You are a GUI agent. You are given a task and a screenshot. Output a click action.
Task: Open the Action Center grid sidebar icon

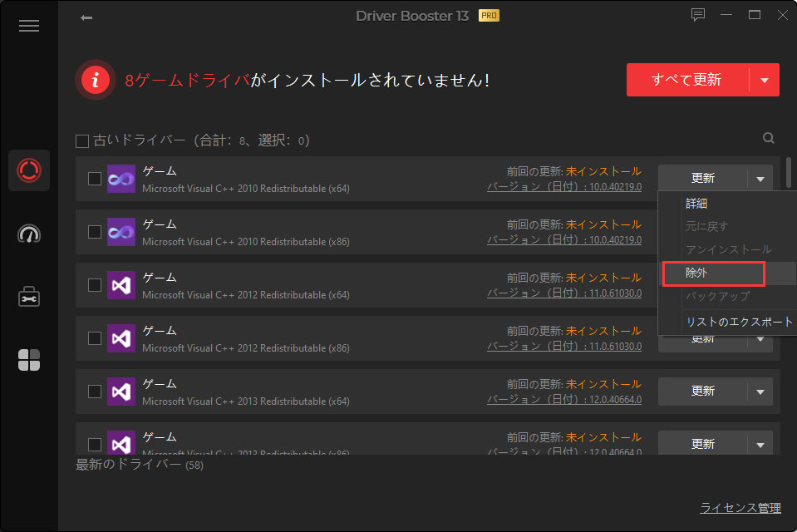pyautogui.click(x=29, y=360)
